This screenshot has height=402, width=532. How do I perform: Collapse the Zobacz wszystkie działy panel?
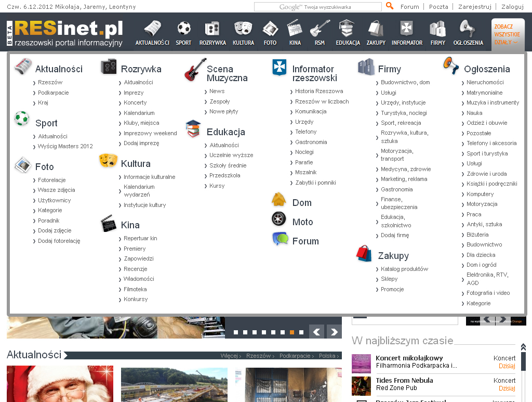[x=507, y=34]
